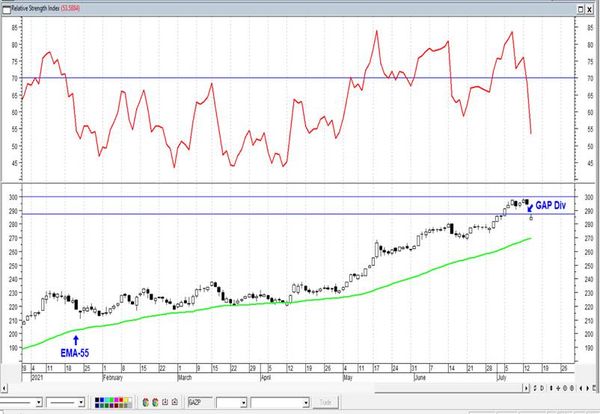Screen dimensions: 600x414
Task: Pick the black swatch in the color palette
Action: tap(97, 399)
